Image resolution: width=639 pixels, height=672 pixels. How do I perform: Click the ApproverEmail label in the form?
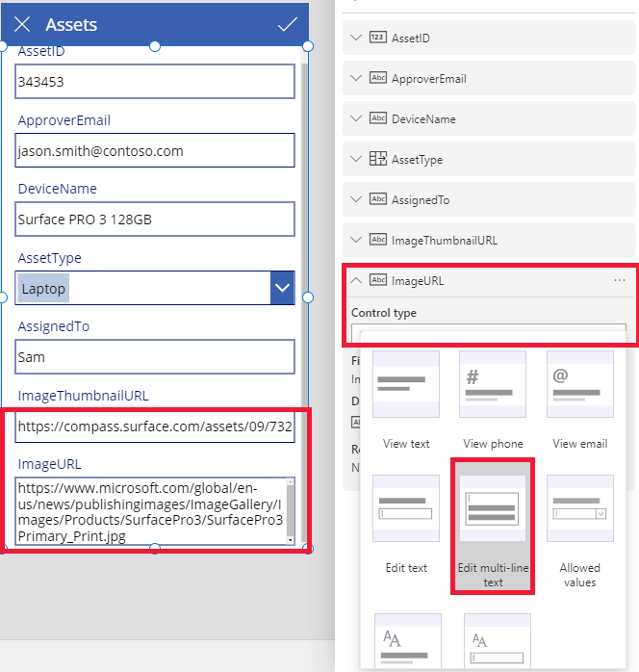[64, 120]
